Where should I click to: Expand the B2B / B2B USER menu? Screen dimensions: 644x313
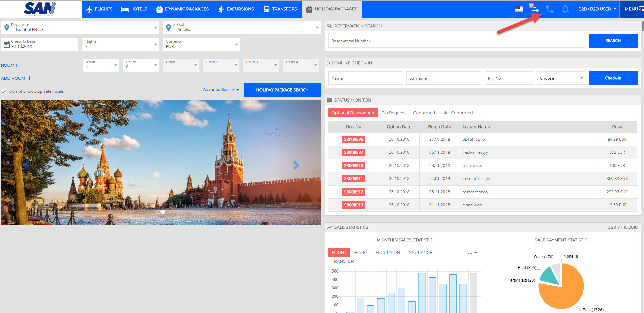pos(597,9)
